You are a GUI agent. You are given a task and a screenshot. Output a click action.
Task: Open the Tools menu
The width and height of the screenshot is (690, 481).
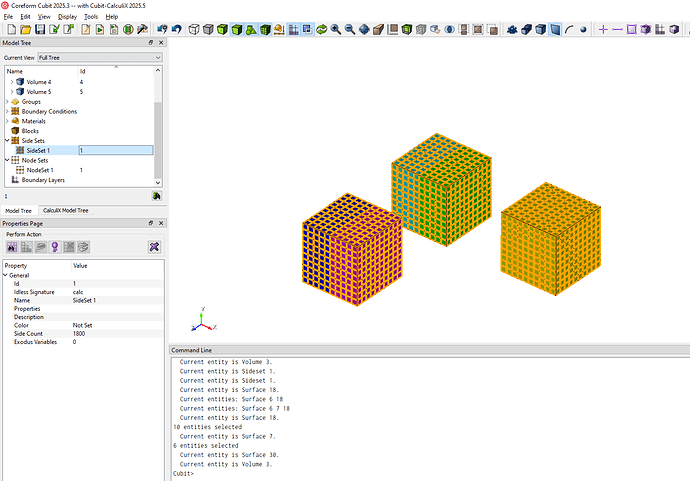pyautogui.click(x=91, y=17)
